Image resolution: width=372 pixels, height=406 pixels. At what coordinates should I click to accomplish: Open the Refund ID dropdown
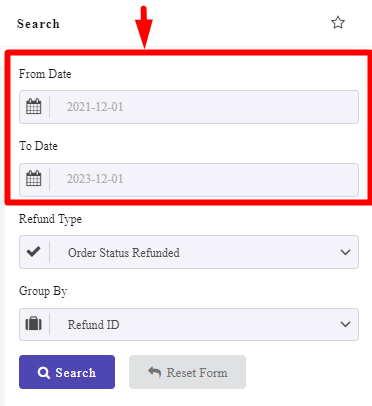[x=189, y=324]
